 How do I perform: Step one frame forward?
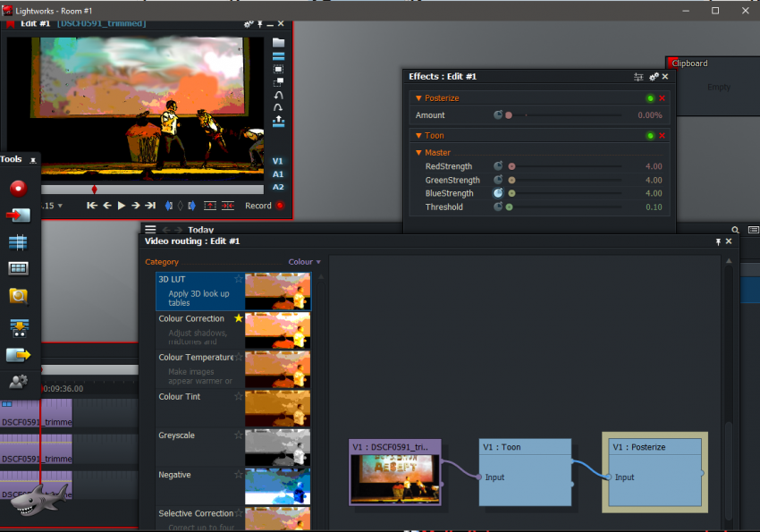(x=136, y=206)
